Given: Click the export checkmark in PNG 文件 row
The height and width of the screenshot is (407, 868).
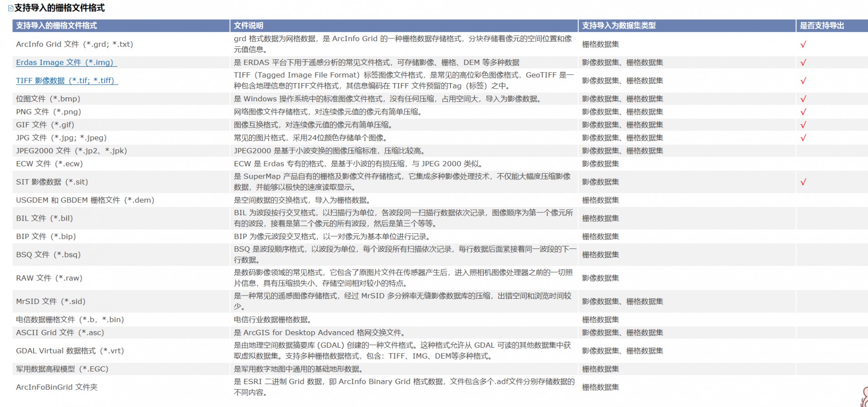Looking at the screenshot, I should click(x=803, y=112).
